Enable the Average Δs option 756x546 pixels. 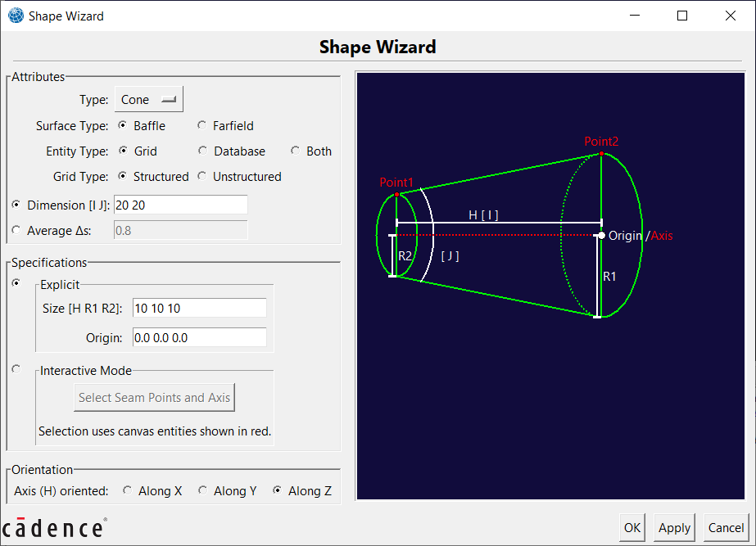[x=16, y=230]
